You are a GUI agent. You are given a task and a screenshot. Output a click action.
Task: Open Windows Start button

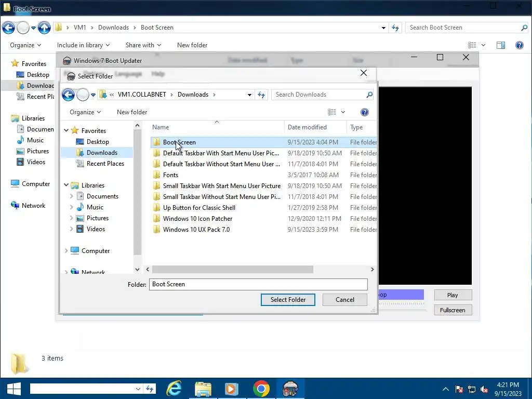(14, 389)
